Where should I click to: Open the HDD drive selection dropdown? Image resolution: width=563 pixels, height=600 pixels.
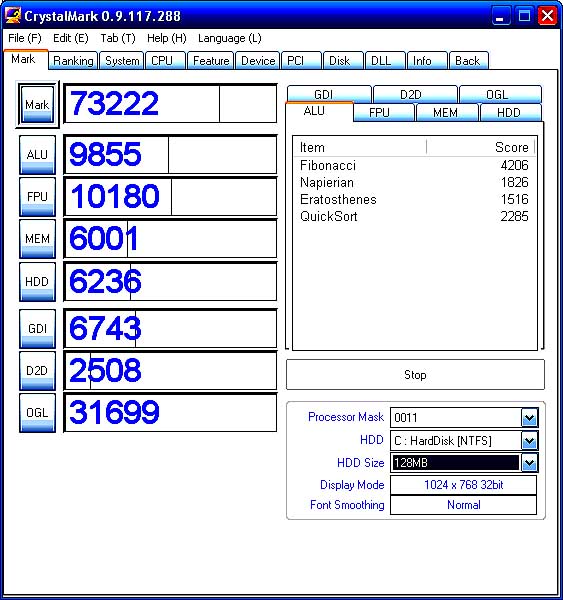[529, 440]
